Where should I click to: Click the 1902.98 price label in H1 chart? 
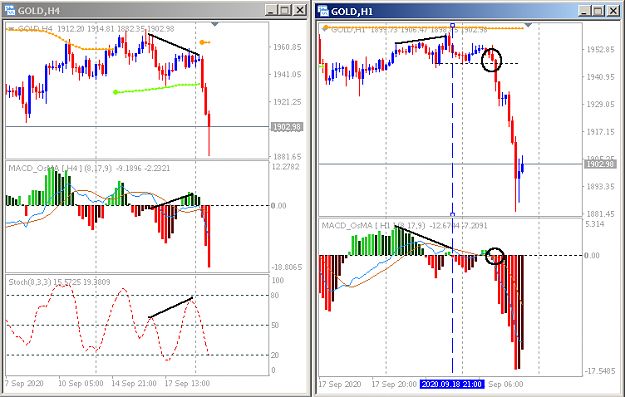600,164
